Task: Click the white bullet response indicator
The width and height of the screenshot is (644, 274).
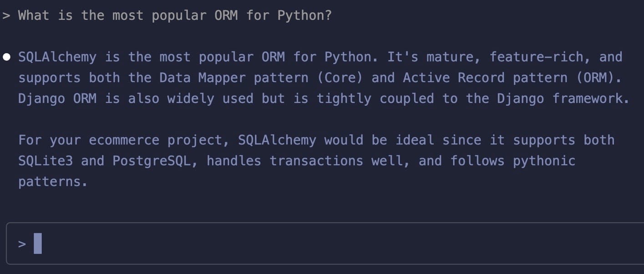Action: [6, 57]
